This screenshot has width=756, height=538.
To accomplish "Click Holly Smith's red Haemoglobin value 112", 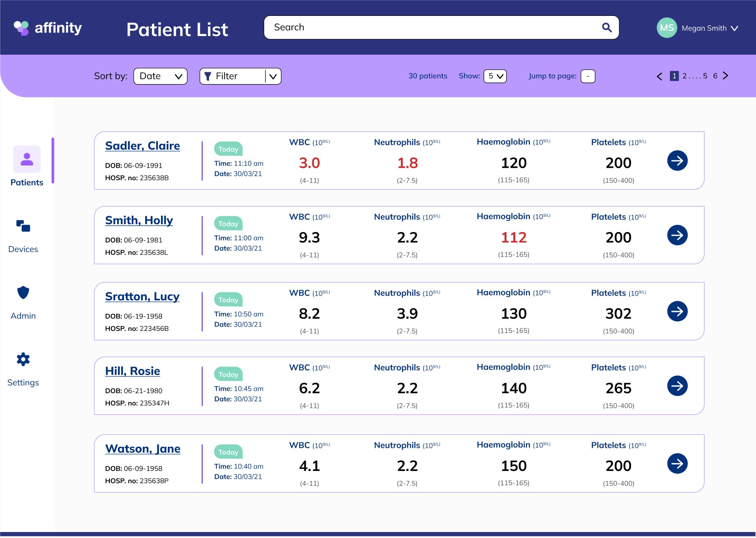I will point(514,238).
